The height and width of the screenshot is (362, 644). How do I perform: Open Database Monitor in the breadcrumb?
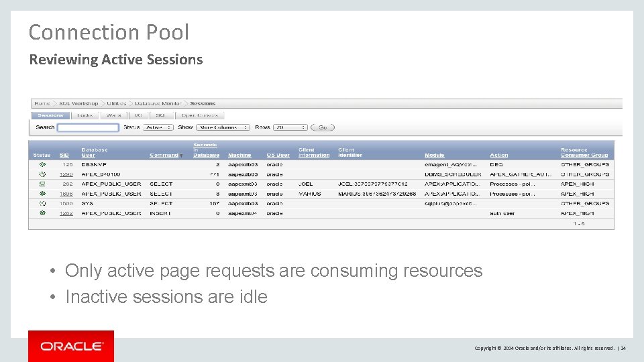coord(158,103)
